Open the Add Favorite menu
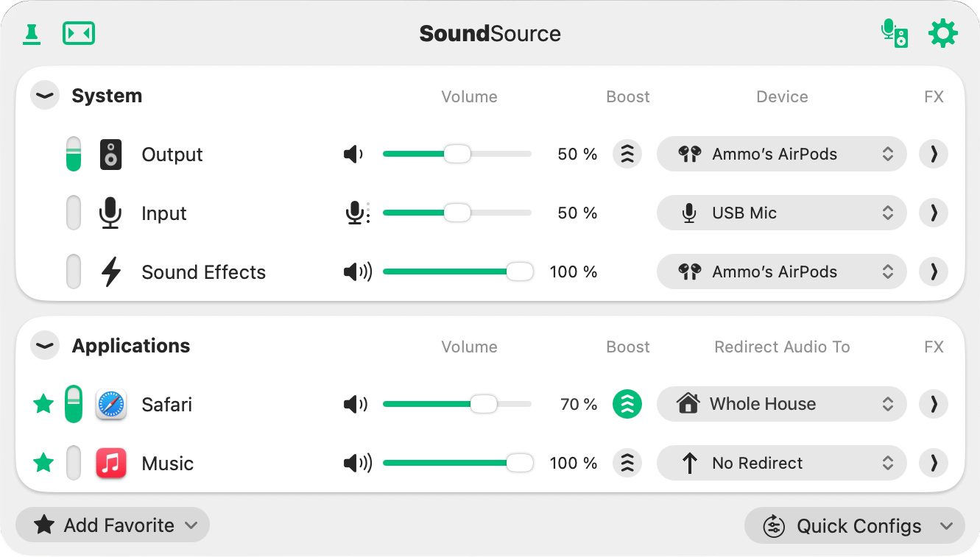Image resolution: width=980 pixels, height=557 pixels. pos(113,525)
